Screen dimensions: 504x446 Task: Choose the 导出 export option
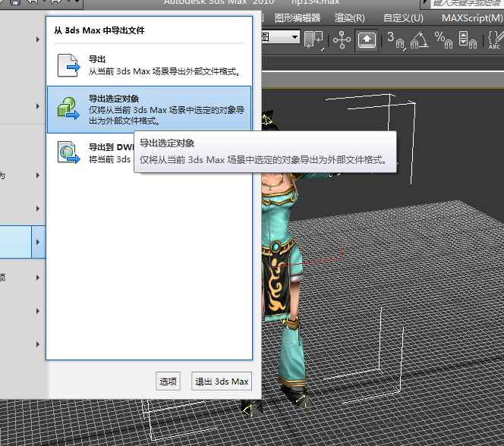(149, 65)
